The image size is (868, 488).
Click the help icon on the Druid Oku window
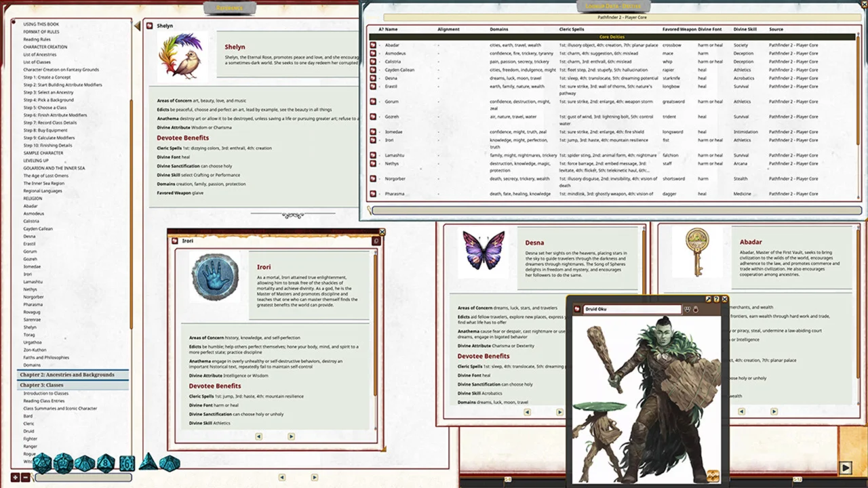click(716, 299)
